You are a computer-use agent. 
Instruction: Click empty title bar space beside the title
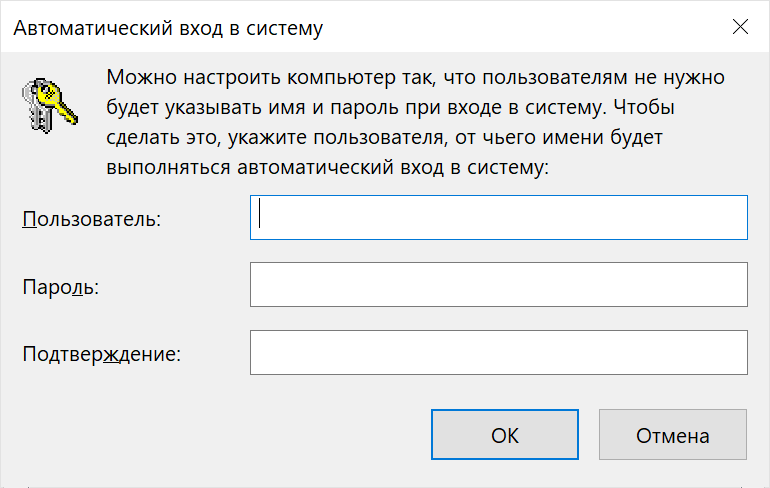tap(520, 28)
